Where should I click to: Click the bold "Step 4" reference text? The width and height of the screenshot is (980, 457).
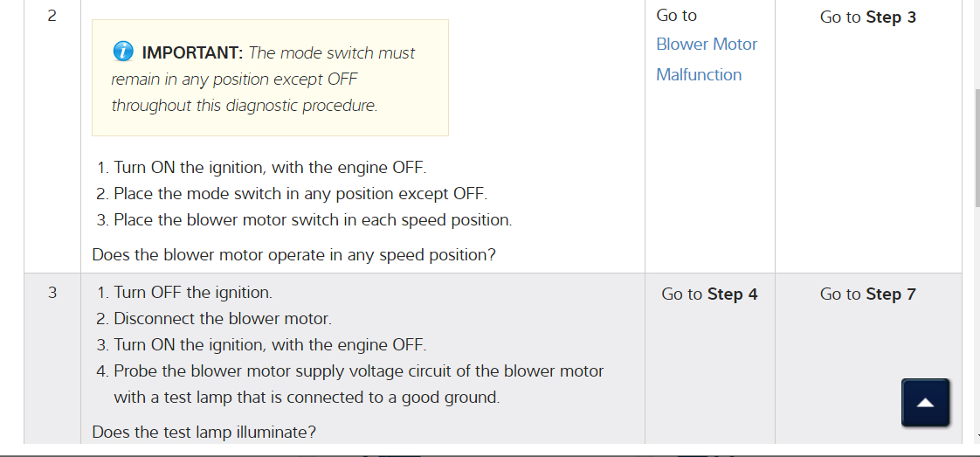[x=733, y=294]
